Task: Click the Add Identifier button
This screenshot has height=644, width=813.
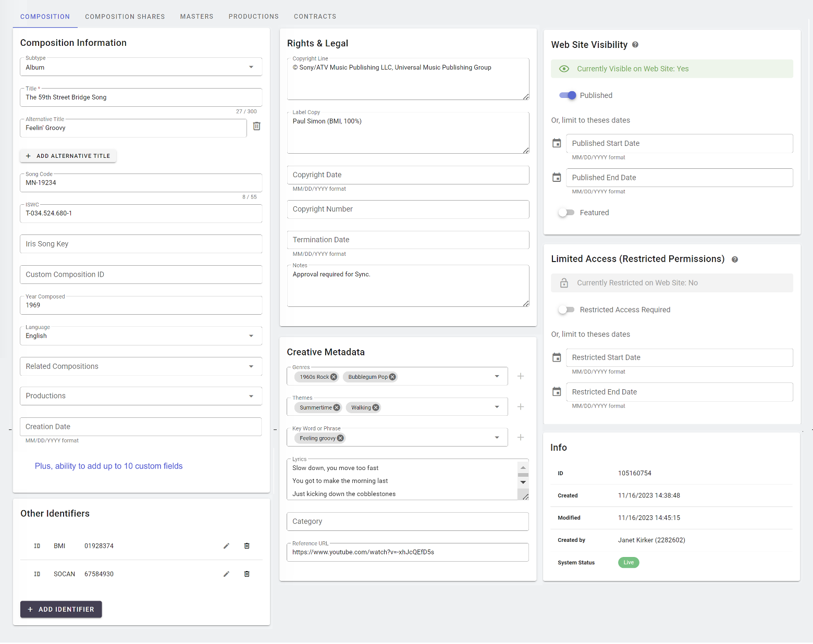Action: click(61, 610)
